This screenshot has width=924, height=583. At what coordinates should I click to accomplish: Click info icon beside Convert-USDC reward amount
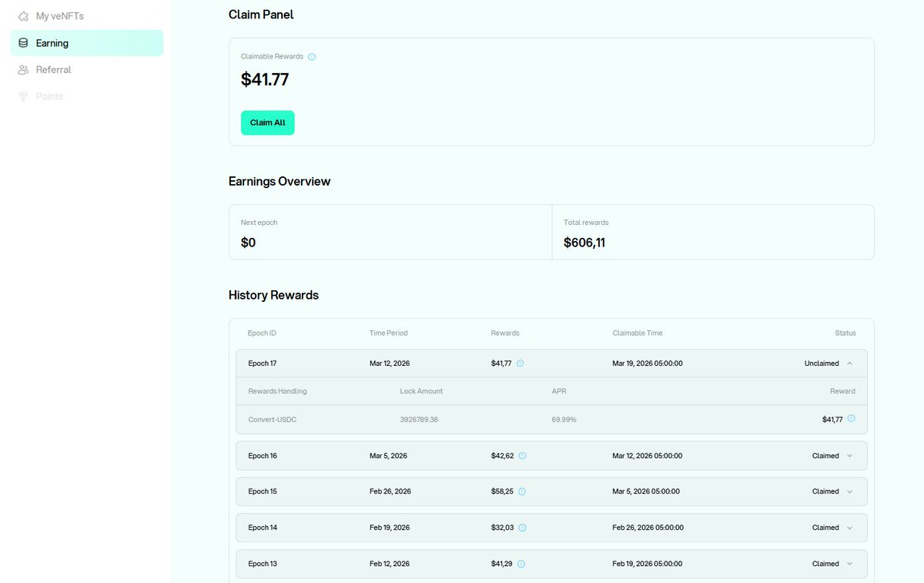tap(851, 419)
